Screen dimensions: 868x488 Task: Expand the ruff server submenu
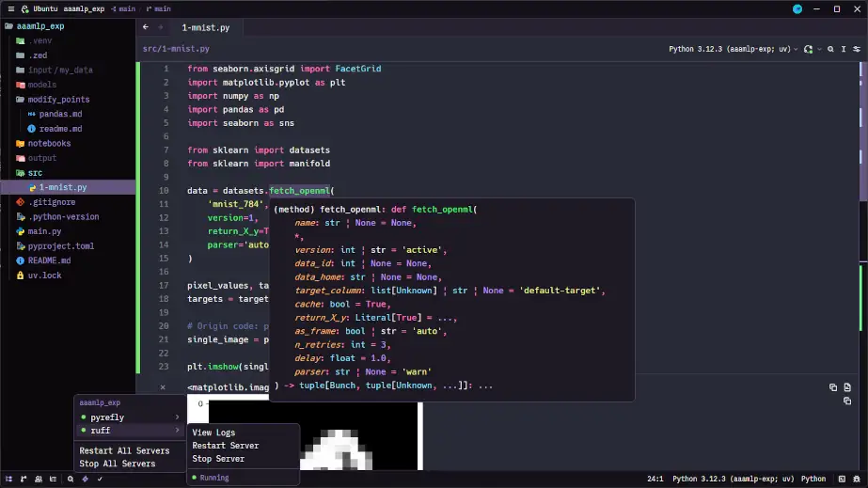[x=130, y=431]
